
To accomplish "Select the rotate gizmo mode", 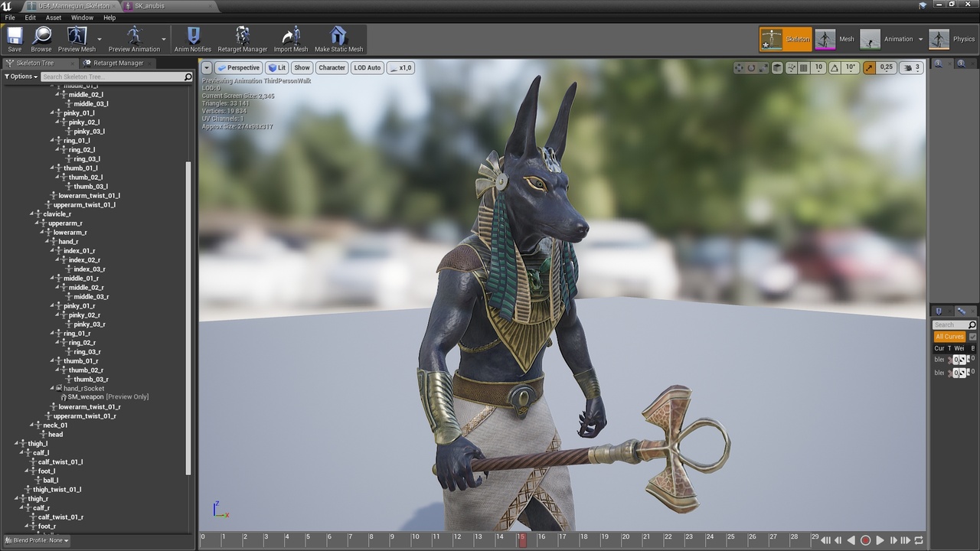I will click(751, 67).
